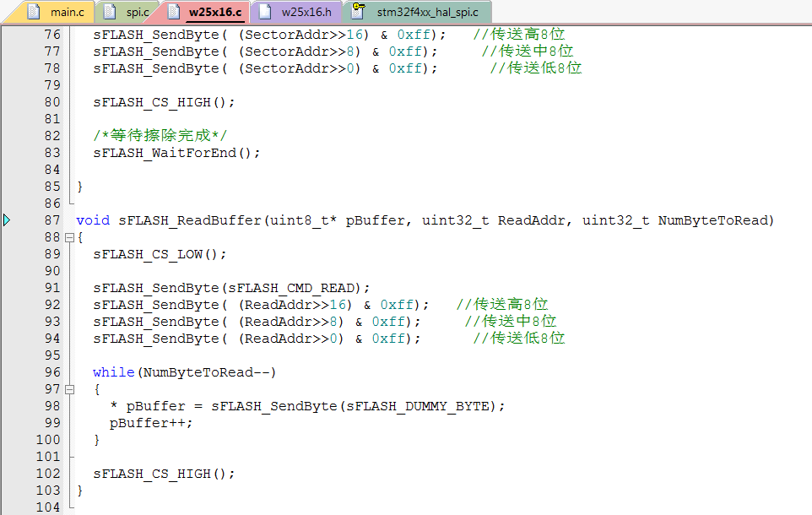Viewport: 812px width, 515px height.
Task: Click ReadAddr>>16 on line 92
Action: pos(295,305)
